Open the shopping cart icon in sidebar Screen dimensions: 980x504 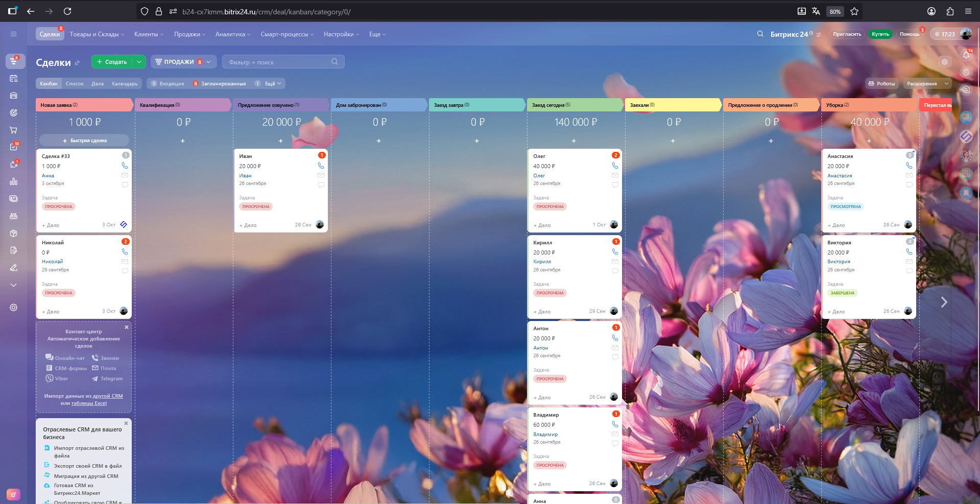click(x=14, y=130)
